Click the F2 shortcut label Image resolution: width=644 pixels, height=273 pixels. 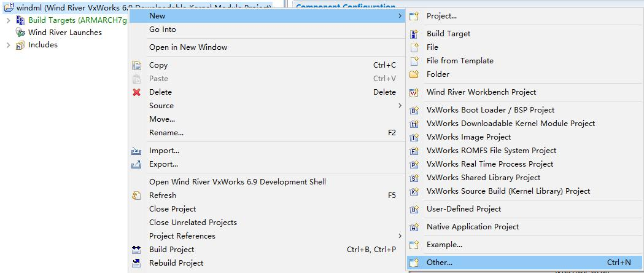tap(392, 133)
